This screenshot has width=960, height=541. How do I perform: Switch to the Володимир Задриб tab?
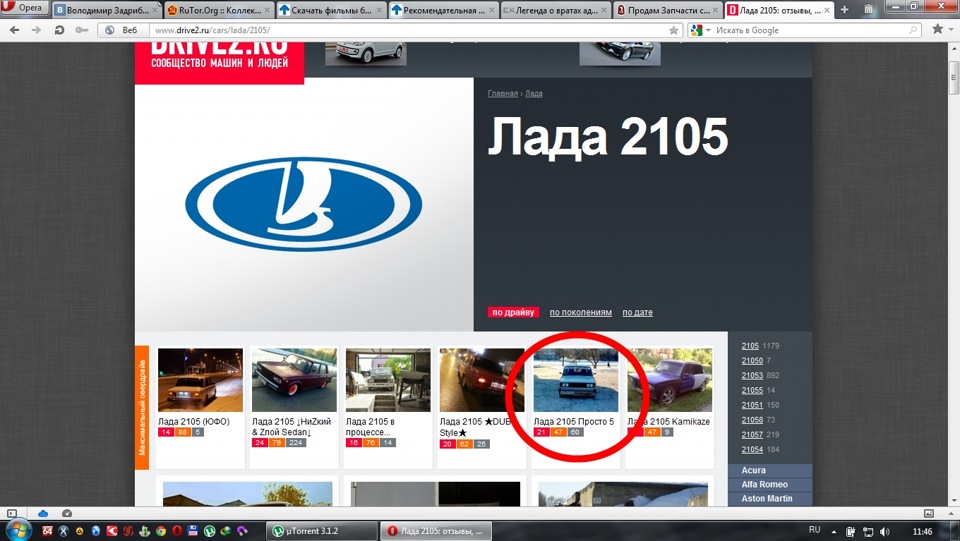pos(107,10)
